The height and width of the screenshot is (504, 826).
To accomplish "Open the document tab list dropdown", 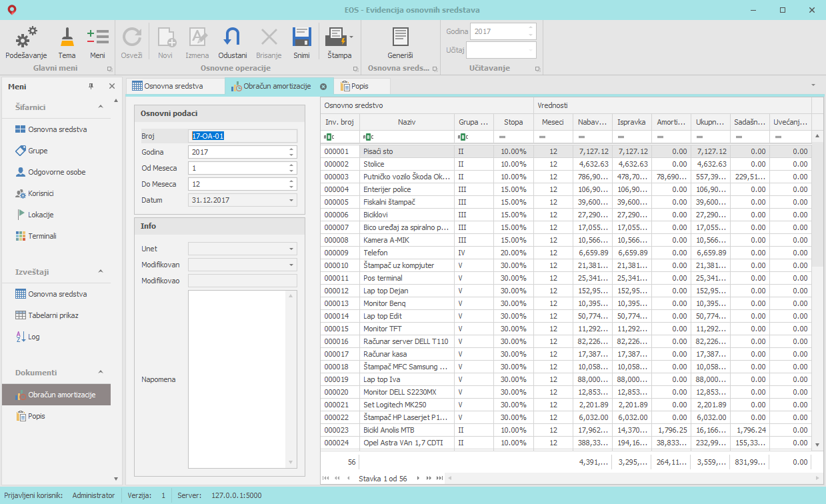I will tap(813, 85).
